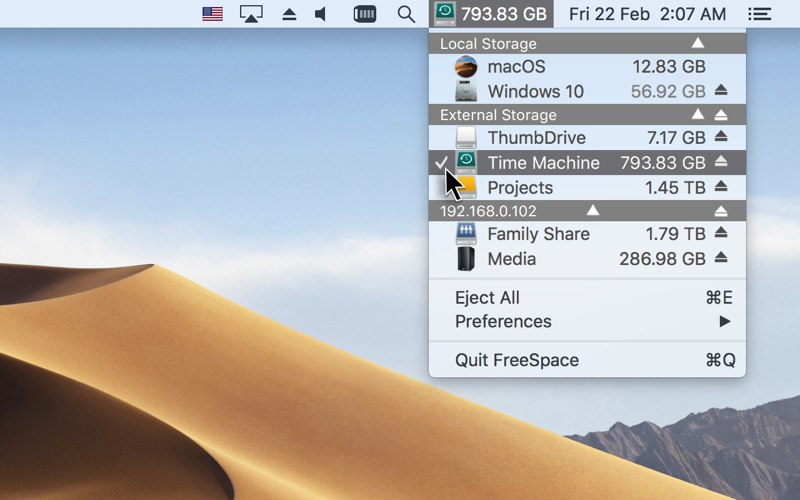Choose Eject All from the menu
The width and height of the screenshot is (800, 500).
(487, 298)
